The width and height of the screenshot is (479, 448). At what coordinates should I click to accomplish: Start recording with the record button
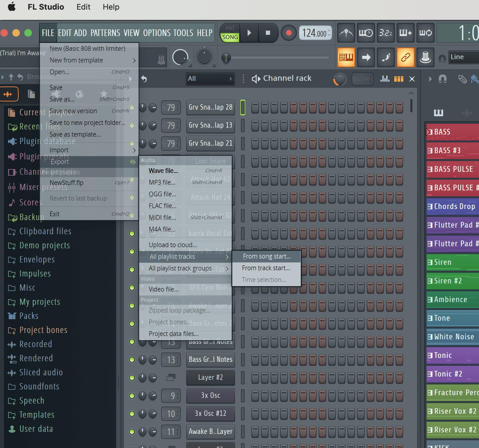pos(288,33)
